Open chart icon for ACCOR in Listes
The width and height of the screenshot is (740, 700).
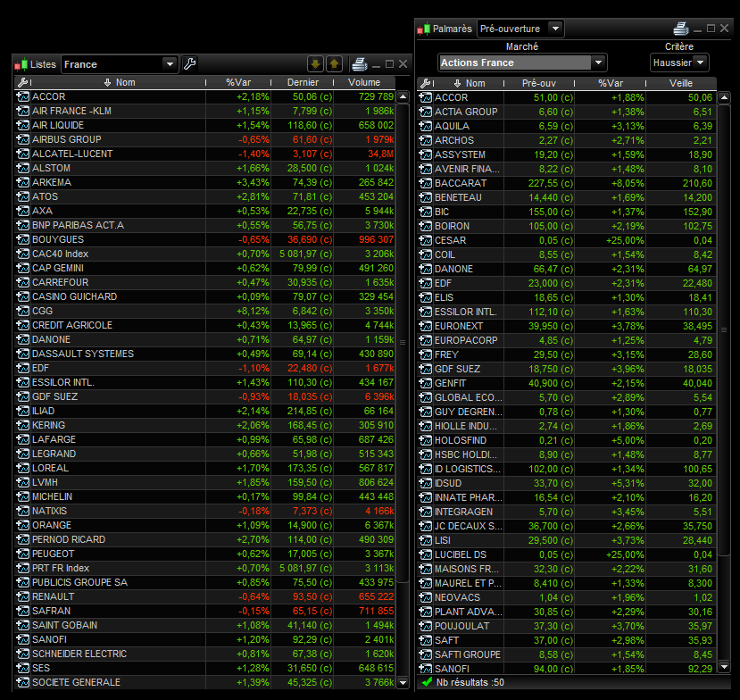point(22,96)
